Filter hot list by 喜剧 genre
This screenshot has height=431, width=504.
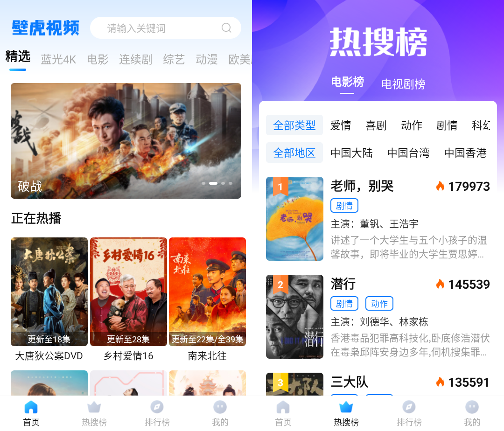click(376, 125)
